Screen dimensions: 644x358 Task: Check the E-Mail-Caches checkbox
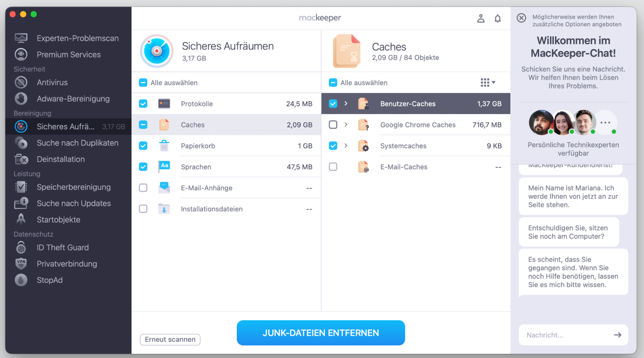[333, 167]
